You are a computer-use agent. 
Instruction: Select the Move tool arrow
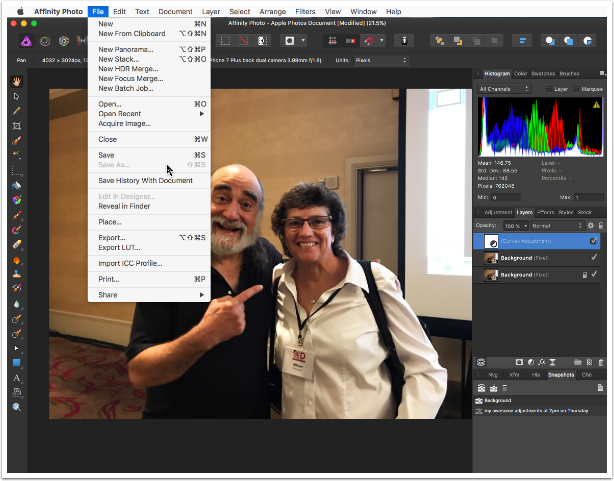17,96
